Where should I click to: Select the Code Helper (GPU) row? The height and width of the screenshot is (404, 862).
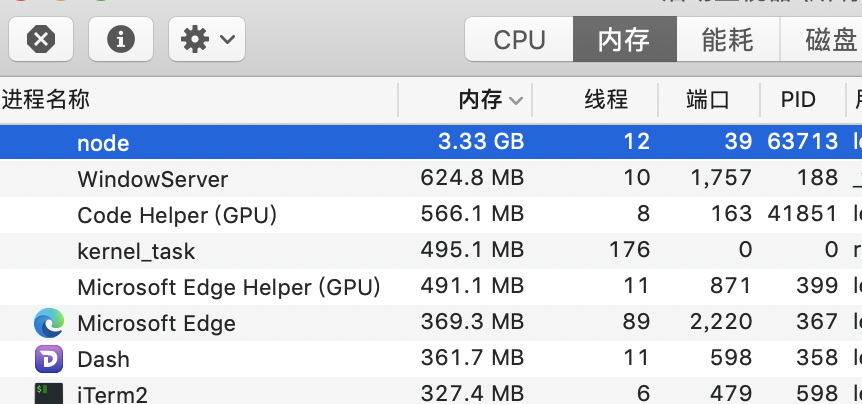(176, 215)
